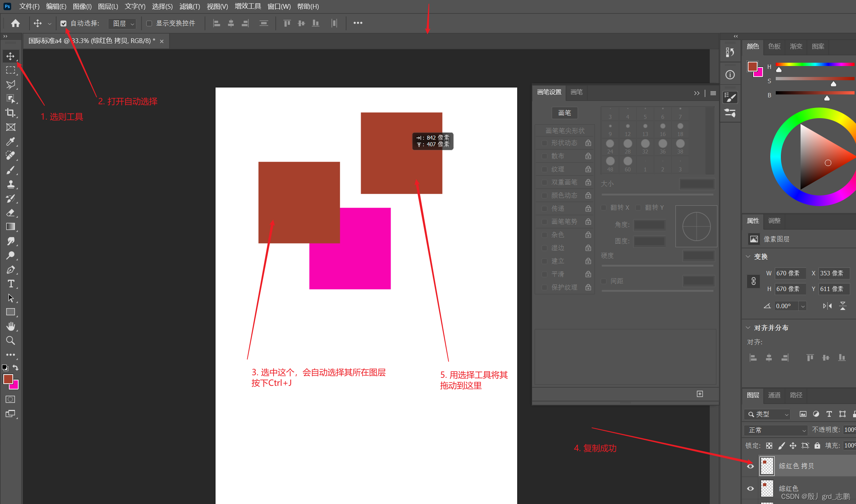Select the Rectangular Marquee tool
The height and width of the screenshot is (504, 856).
point(11,70)
